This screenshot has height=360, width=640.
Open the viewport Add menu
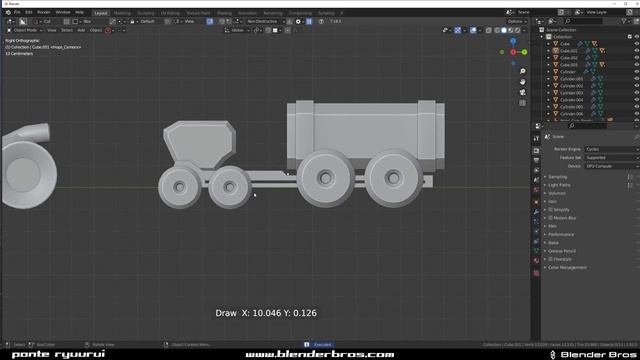81,30
